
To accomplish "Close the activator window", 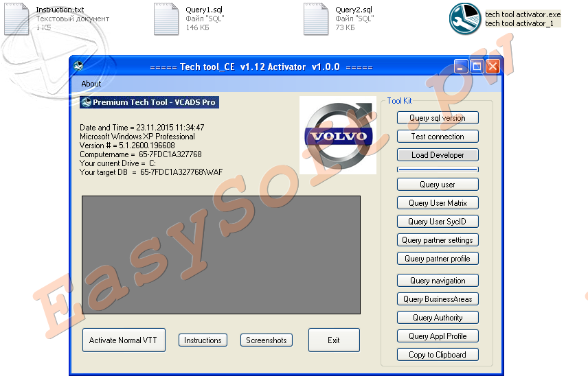I will 493,67.
